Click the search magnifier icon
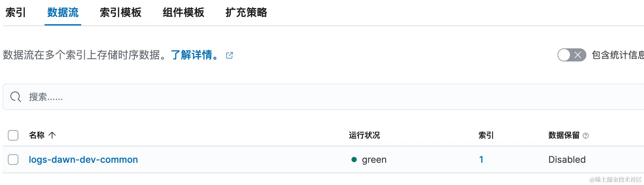Image resolution: width=644 pixels, height=185 pixels. [15, 97]
